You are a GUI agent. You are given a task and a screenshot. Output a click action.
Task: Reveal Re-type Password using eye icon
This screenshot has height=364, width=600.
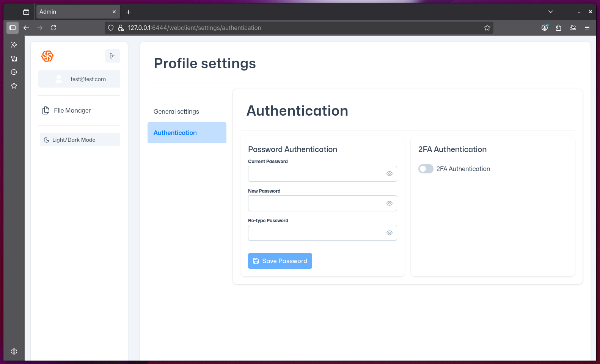[x=389, y=233]
